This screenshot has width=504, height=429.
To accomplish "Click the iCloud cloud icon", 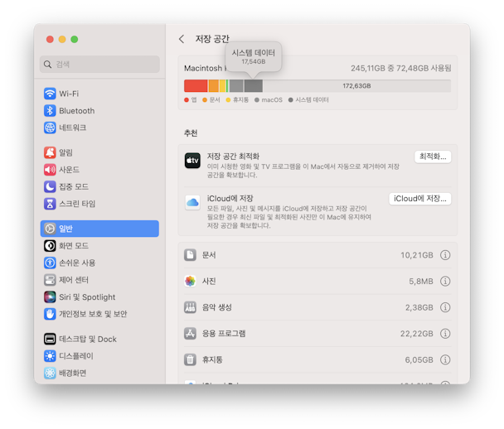I will 192,202.
